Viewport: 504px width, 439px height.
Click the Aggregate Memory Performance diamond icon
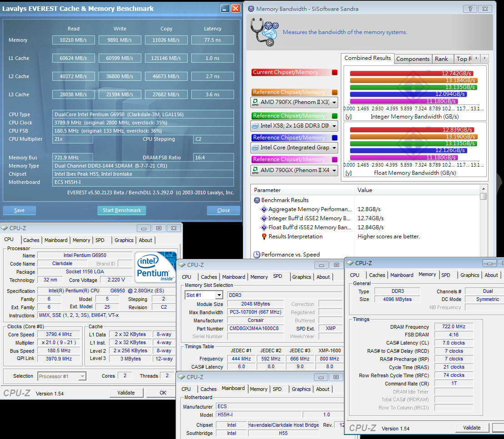(264, 210)
